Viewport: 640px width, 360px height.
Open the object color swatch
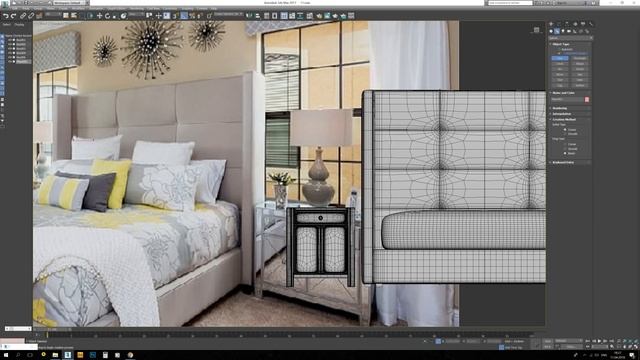(587, 99)
